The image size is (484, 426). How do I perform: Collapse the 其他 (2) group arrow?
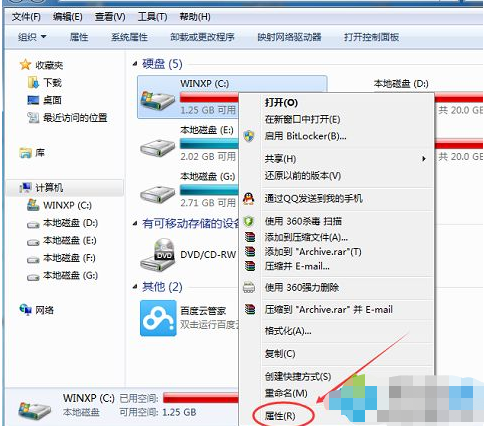(x=135, y=287)
